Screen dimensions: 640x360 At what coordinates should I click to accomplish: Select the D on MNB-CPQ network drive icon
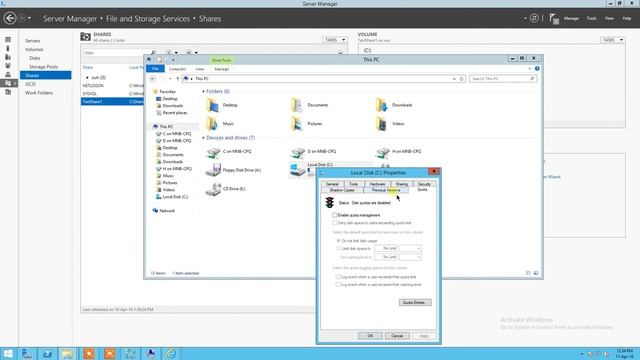coord(298,152)
